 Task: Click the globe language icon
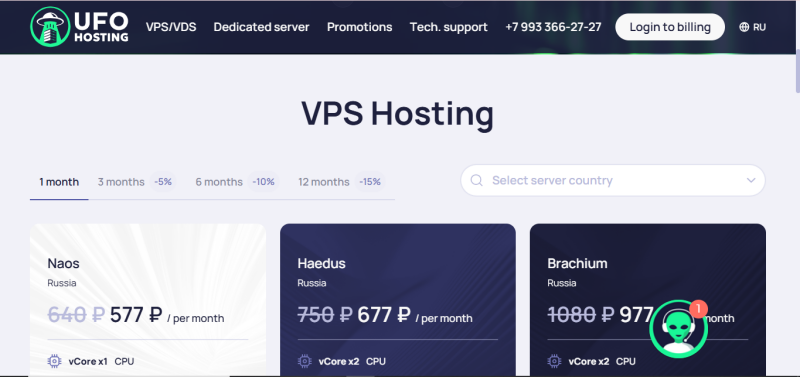click(x=744, y=27)
